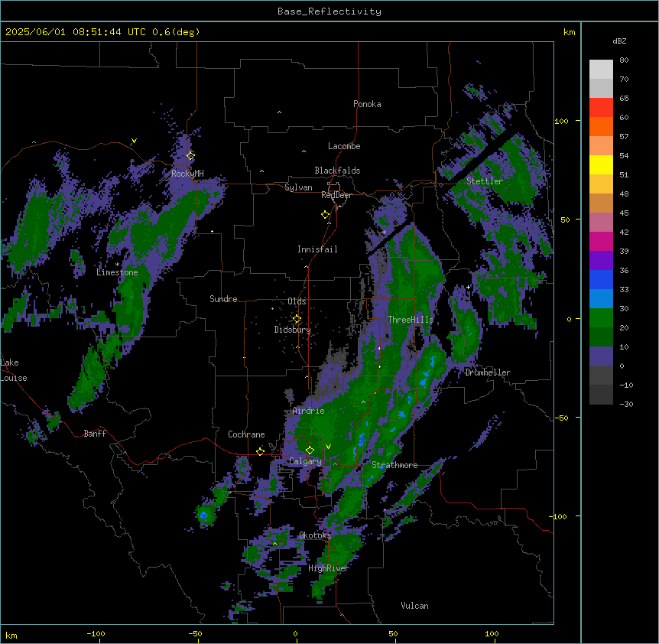The image size is (659, 644).
Task: Click the yellow diamond marker below Cochrane
Action: (260, 451)
